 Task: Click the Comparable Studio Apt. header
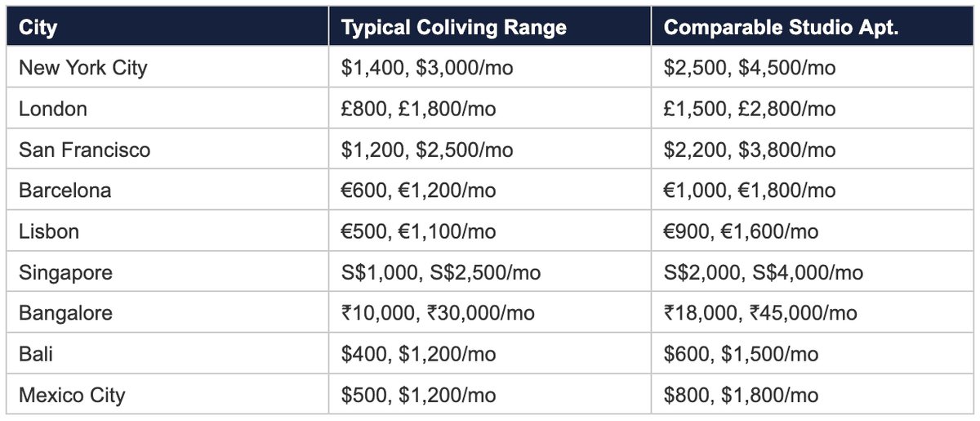pos(781,28)
